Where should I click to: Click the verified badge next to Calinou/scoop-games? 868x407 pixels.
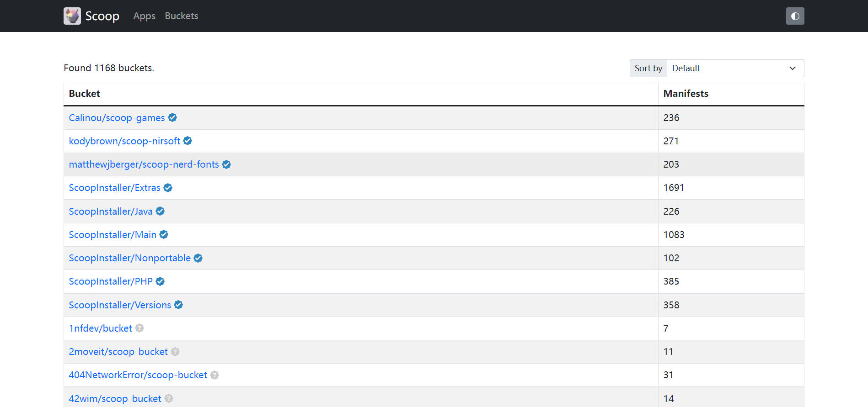point(172,117)
